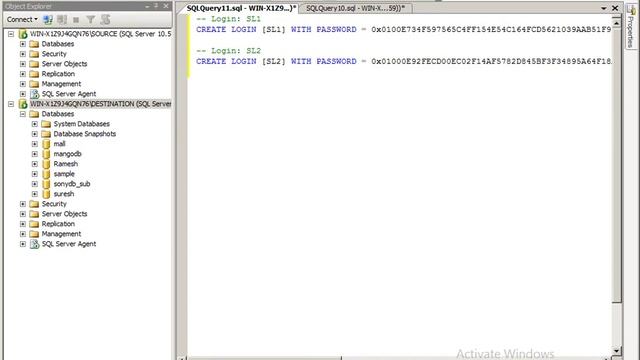Expand Server Objects under SOURCE server
The image size is (640, 360).
[x=23, y=64]
